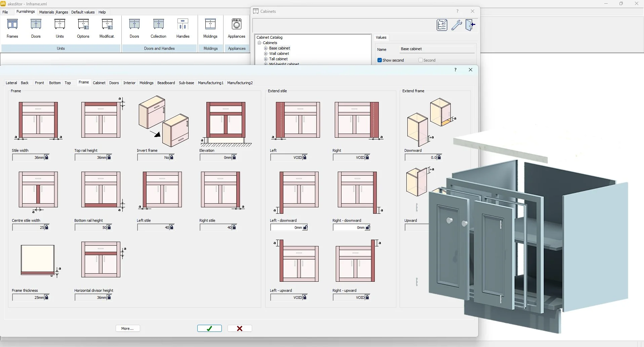The image size is (644, 347).
Task: Open the Modificat. ribbon tool
Action: coord(107,29)
